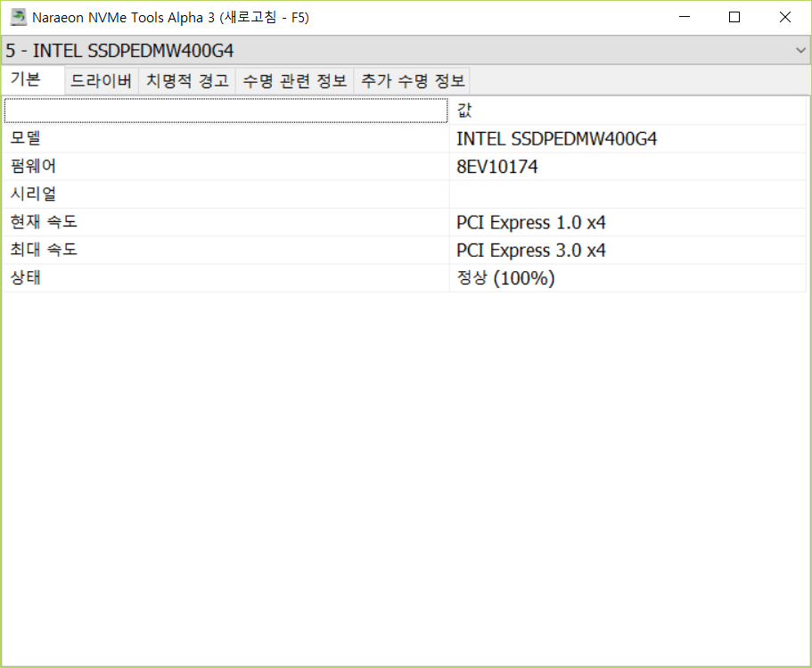Open the 추가 수명 정보 tab
Viewport: 812px width, 668px height.
tap(412, 81)
